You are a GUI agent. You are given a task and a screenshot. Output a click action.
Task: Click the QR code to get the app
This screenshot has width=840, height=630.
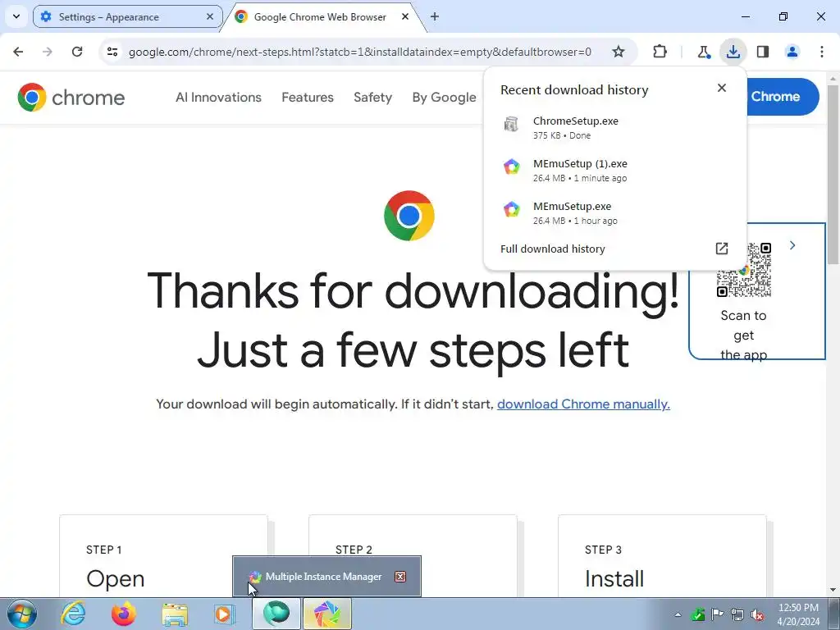tap(743, 269)
